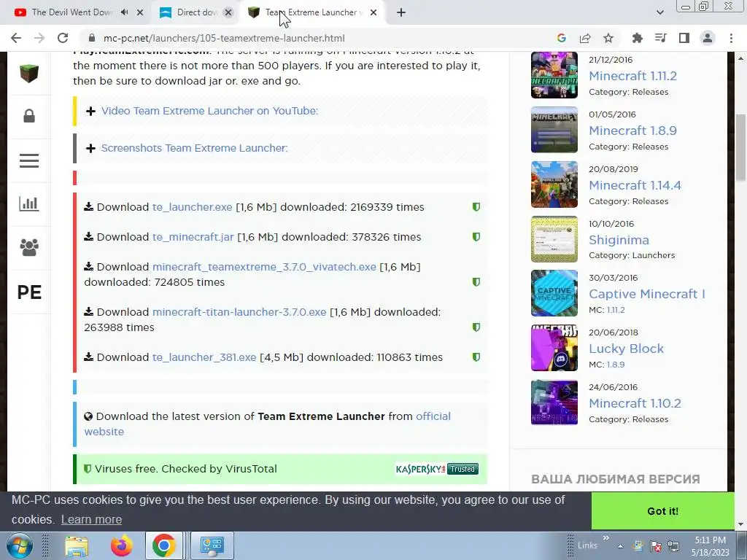The height and width of the screenshot is (560, 747).
Task: Open the Lucky Block link
Action: [626, 349]
